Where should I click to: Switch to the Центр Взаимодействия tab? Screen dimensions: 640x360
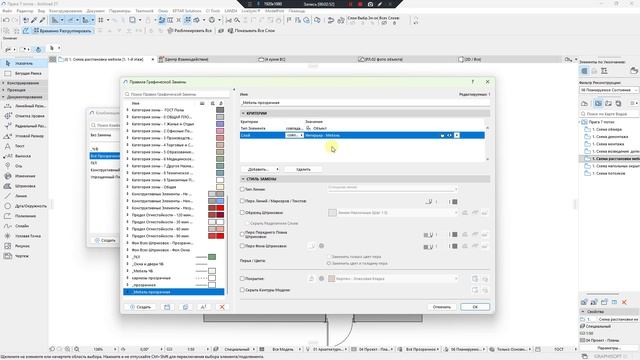click(x=206, y=59)
